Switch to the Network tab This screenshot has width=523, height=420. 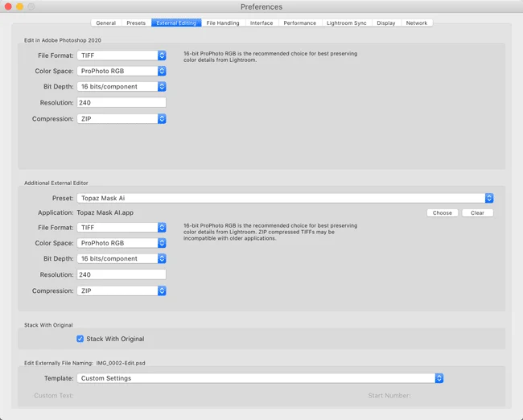[416, 23]
